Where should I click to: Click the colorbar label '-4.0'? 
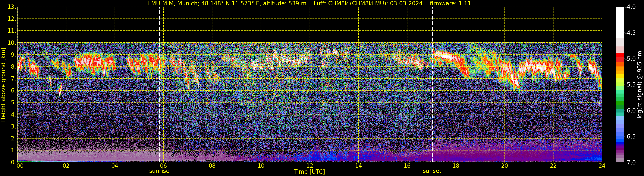(x=630, y=7)
